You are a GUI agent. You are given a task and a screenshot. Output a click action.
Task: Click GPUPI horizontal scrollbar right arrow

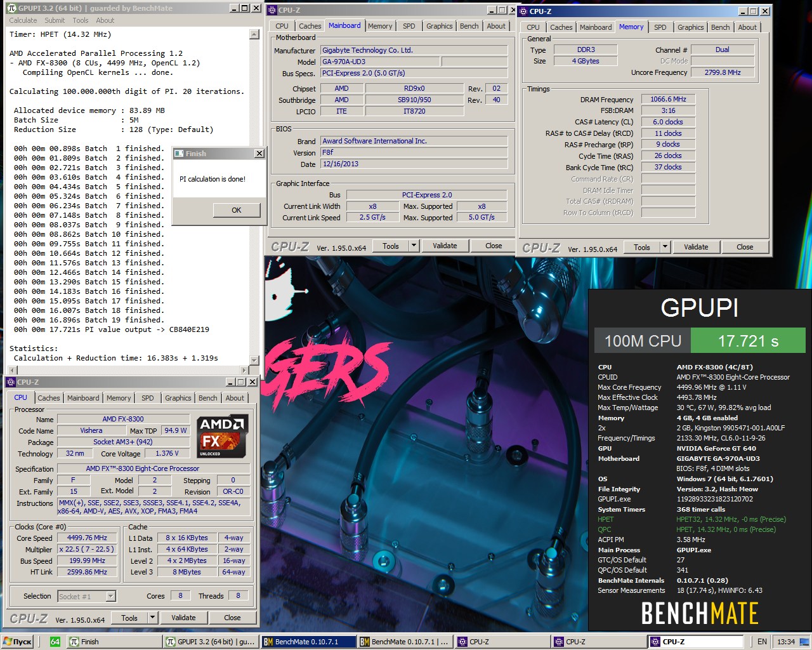pos(244,370)
